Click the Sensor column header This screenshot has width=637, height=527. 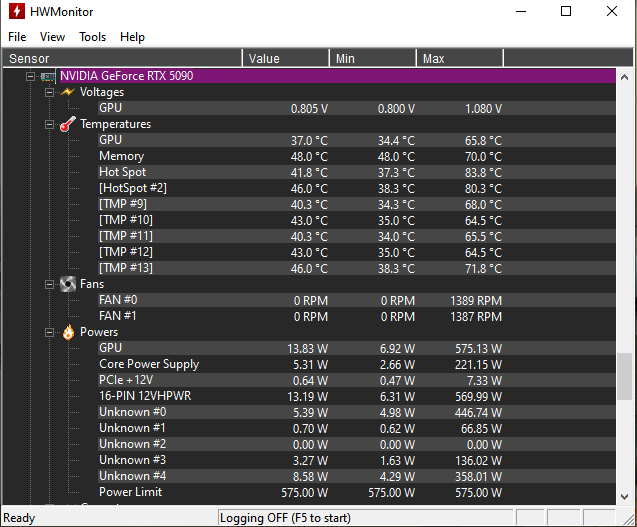(x=122, y=59)
